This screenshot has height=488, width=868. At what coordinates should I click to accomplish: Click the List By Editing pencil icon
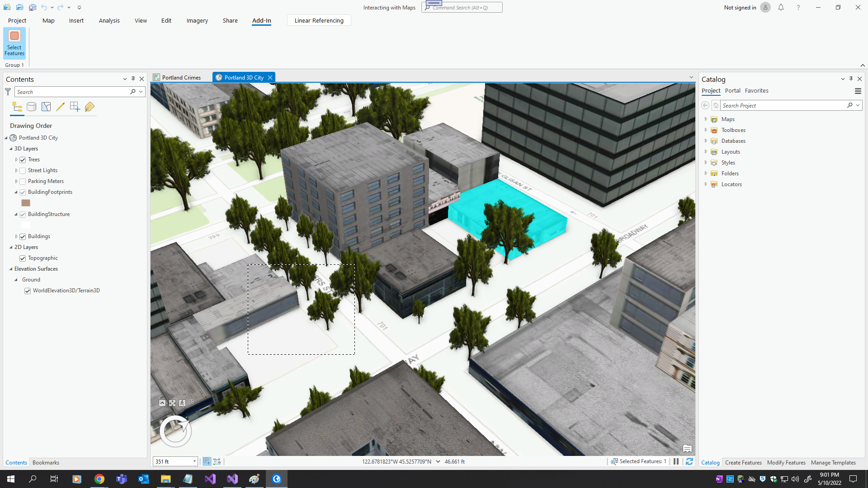click(61, 107)
